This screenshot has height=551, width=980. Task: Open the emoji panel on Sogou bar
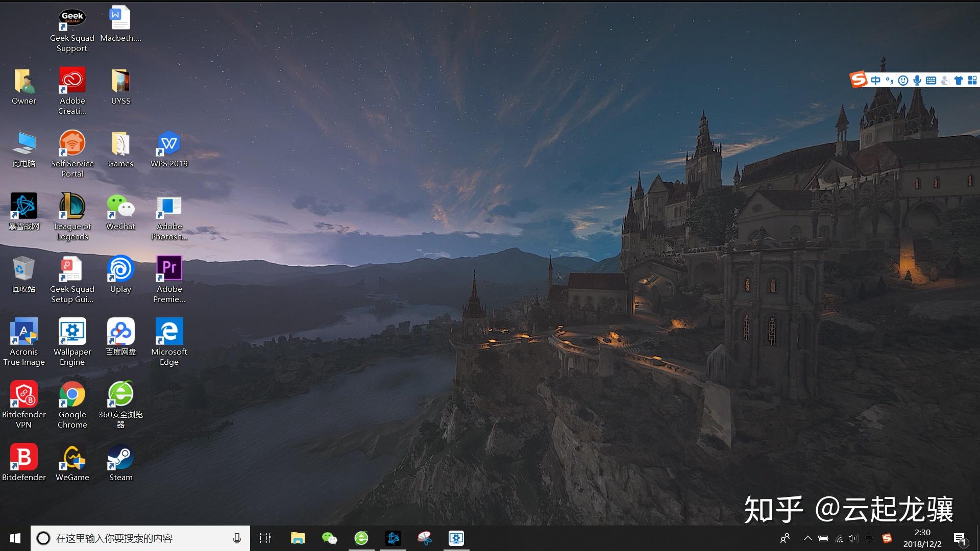click(903, 80)
